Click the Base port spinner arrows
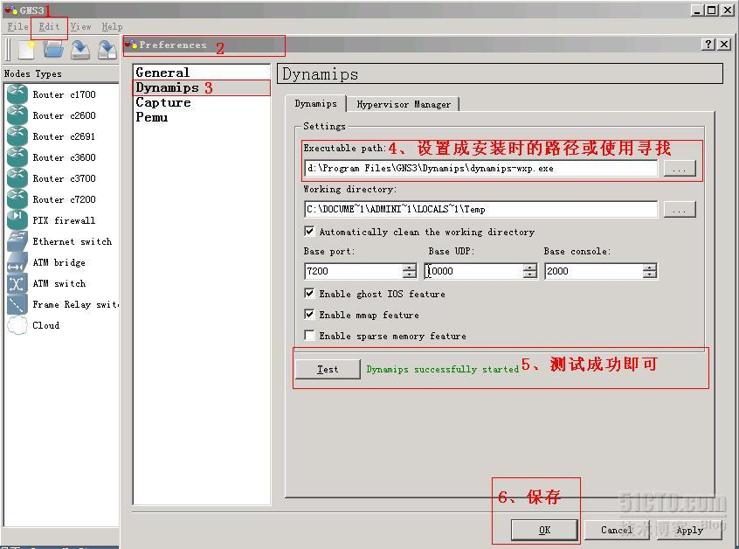 [409, 271]
